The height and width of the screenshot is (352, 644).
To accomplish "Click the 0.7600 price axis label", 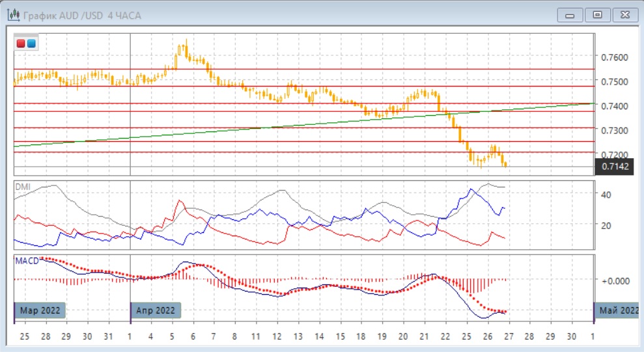I will tap(615, 57).
